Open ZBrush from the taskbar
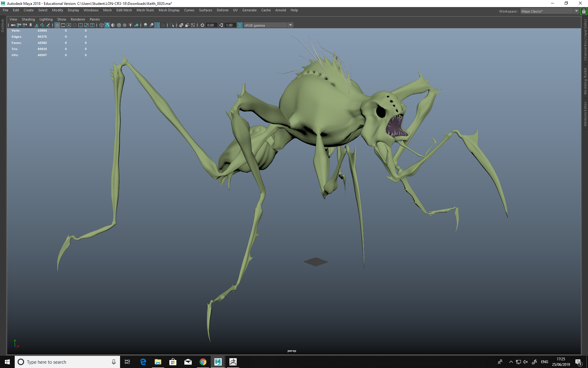588x368 pixels. [233, 362]
